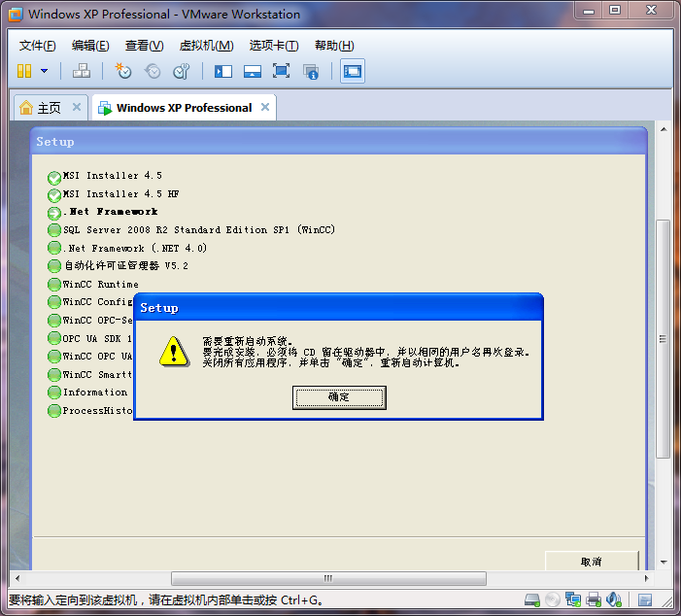Click the horizontal scrollbar thumb
This screenshot has height=616, width=681.
point(328,578)
